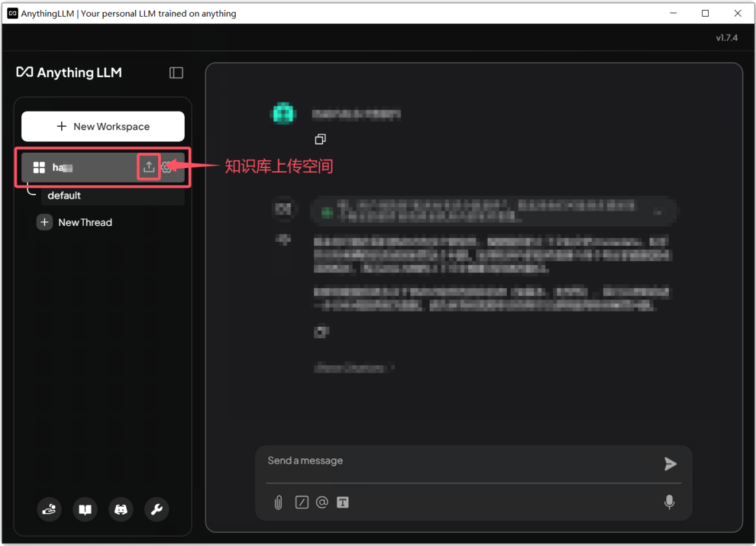The image size is (756, 546).
Task: Open the upload documents icon for workspace
Action: 149,167
